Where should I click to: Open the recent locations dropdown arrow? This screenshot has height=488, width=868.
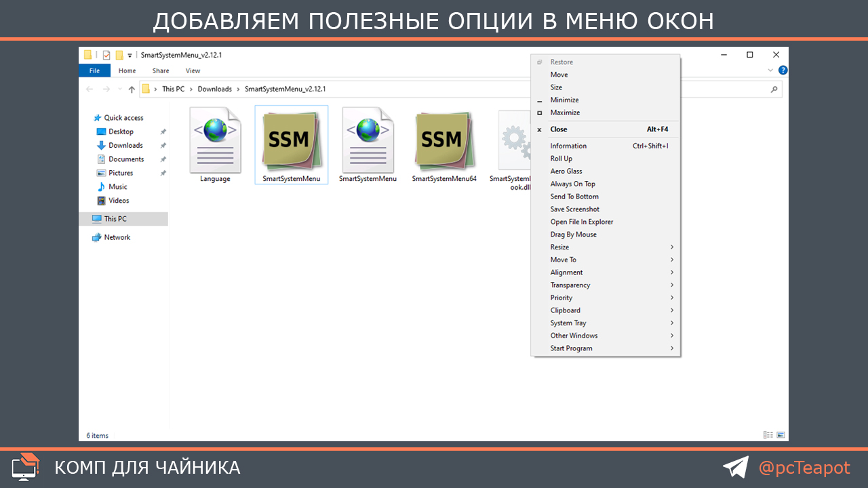pyautogui.click(x=119, y=89)
